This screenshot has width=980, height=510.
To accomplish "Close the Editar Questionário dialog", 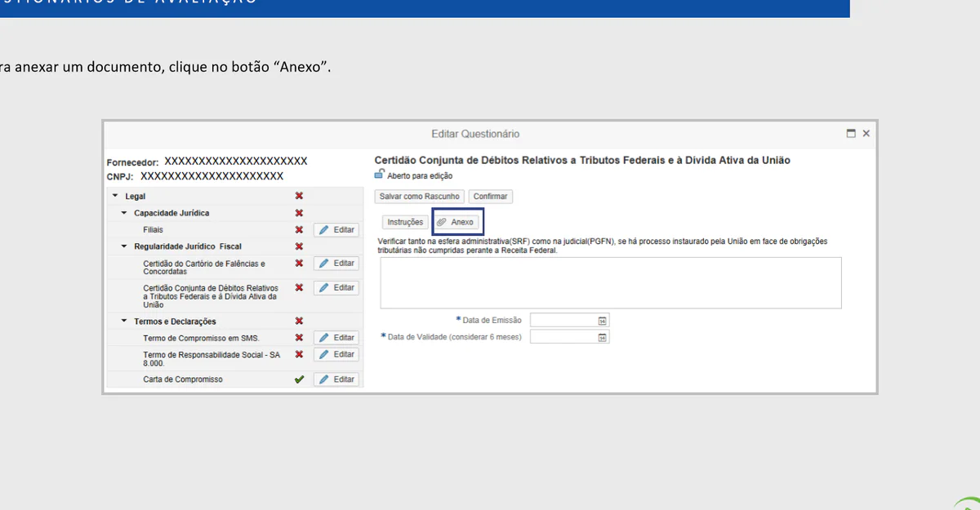I will [x=866, y=133].
